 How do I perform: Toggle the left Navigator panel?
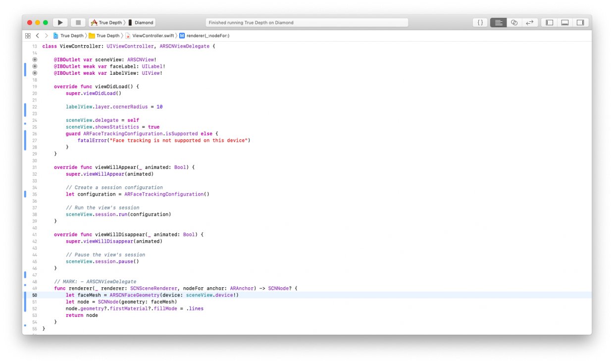549,23
